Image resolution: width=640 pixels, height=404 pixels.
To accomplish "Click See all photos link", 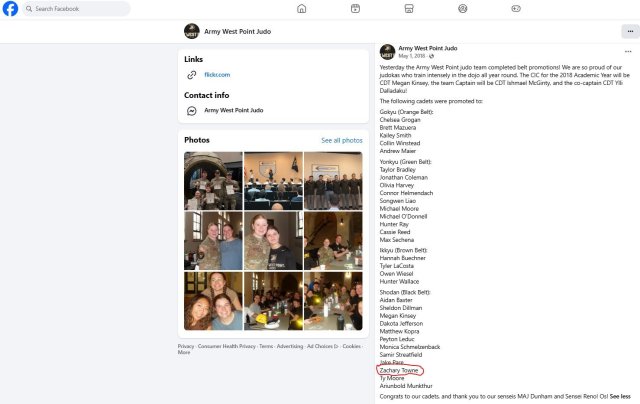I will (342, 140).
